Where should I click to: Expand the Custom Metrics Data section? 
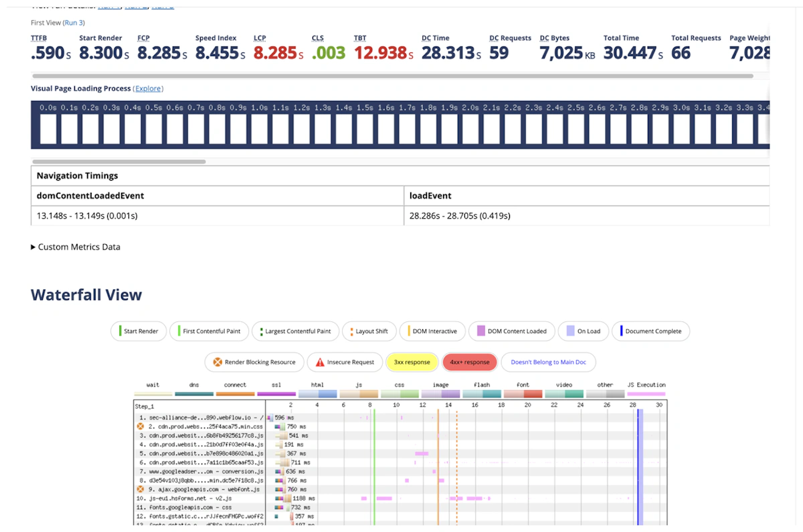(76, 247)
